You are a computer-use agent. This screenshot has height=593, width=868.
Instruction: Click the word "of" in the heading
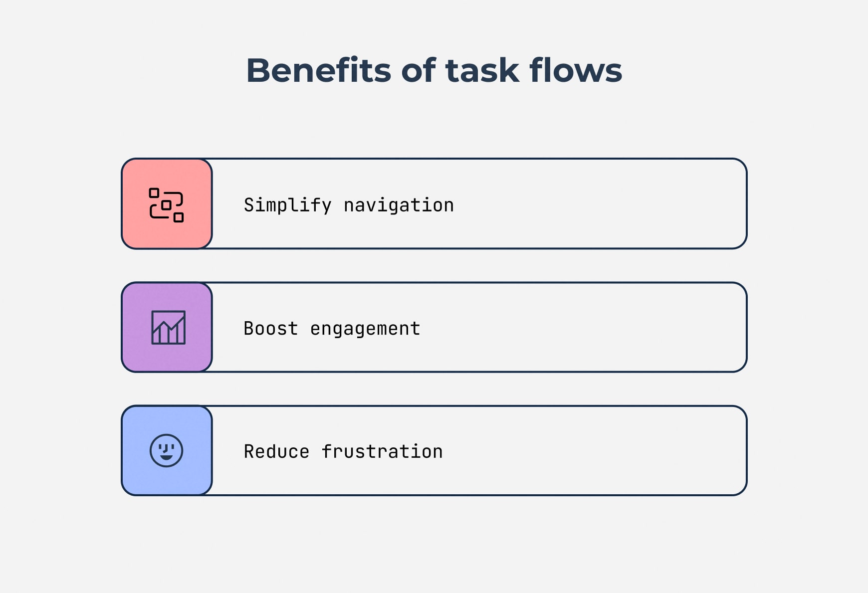418,70
